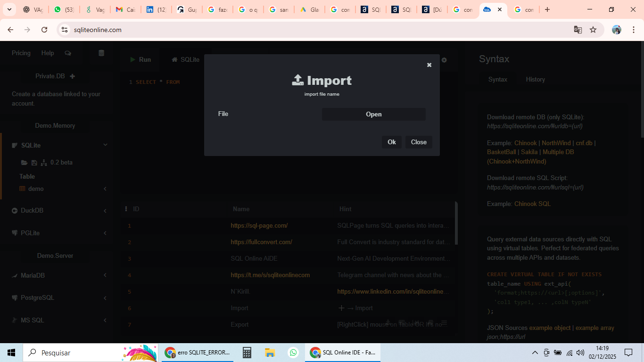This screenshot has height=362, width=644.
Task: Click the Hint column header in results table
Action: tap(346, 209)
